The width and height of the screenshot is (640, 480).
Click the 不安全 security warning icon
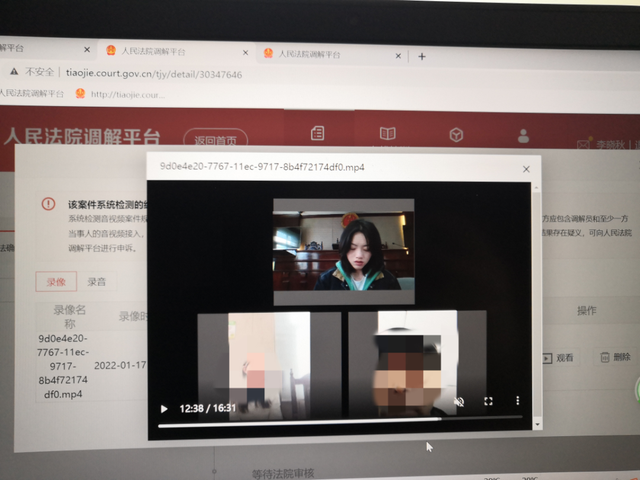click(14, 71)
